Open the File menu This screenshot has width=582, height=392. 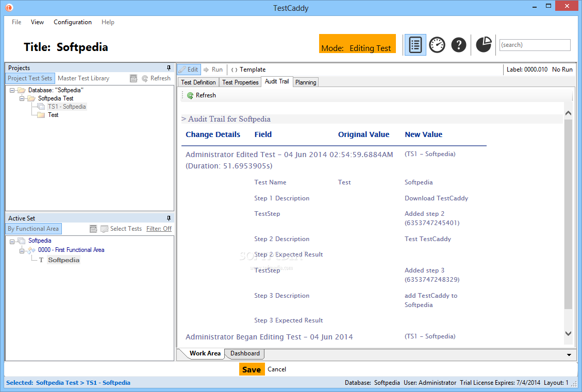16,22
